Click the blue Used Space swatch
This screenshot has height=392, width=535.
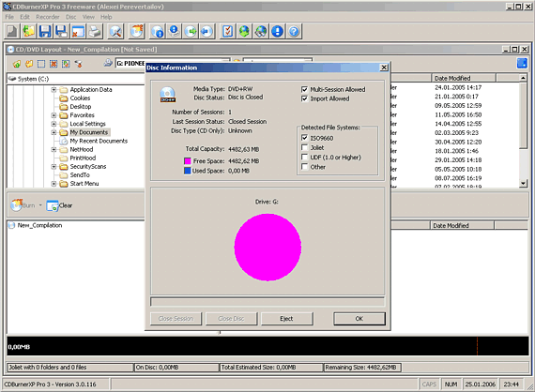click(x=188, y=171)
